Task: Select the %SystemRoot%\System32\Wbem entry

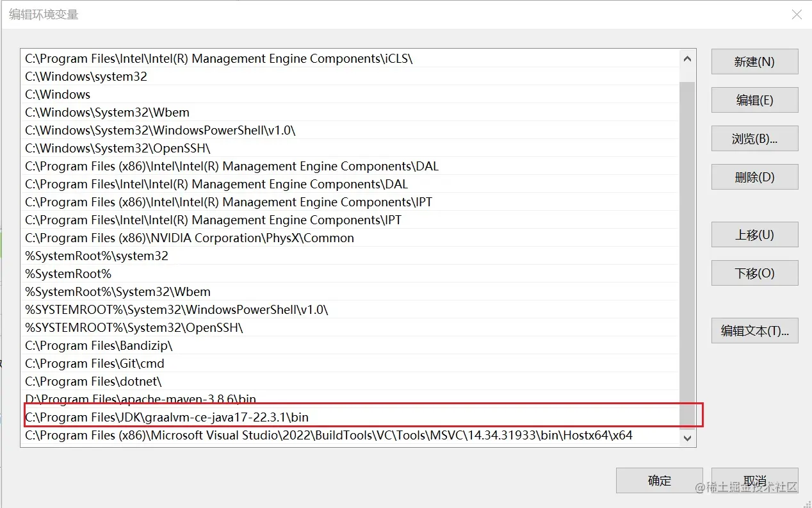Action: click(351, 291)
